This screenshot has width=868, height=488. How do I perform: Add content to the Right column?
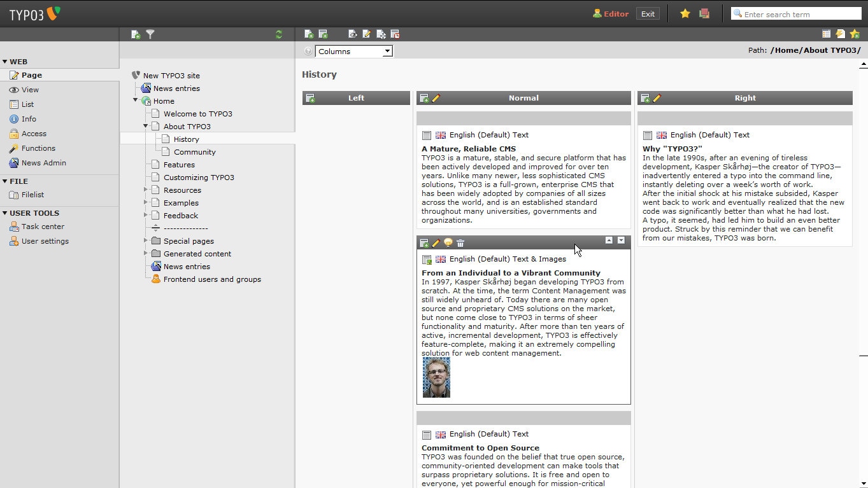[645, 98]
